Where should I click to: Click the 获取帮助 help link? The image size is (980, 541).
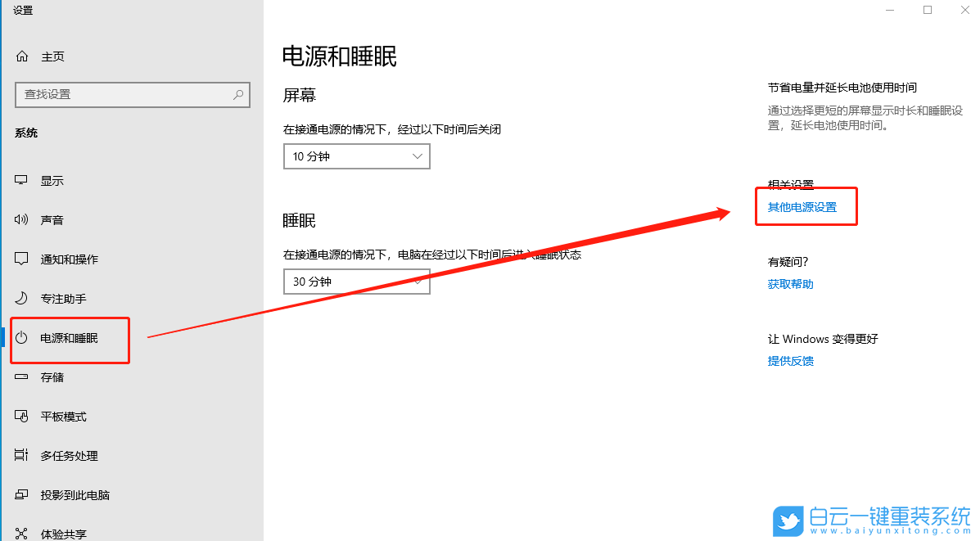tap(789, 283)
